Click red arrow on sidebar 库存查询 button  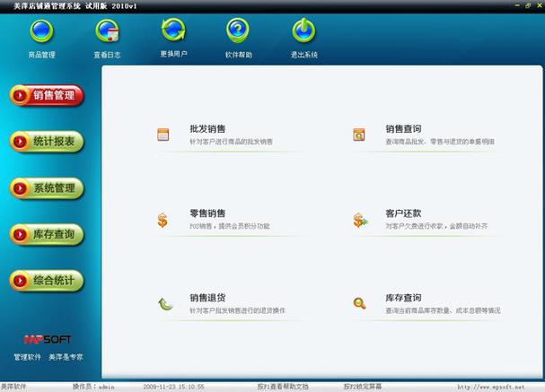tap(20, 234)
